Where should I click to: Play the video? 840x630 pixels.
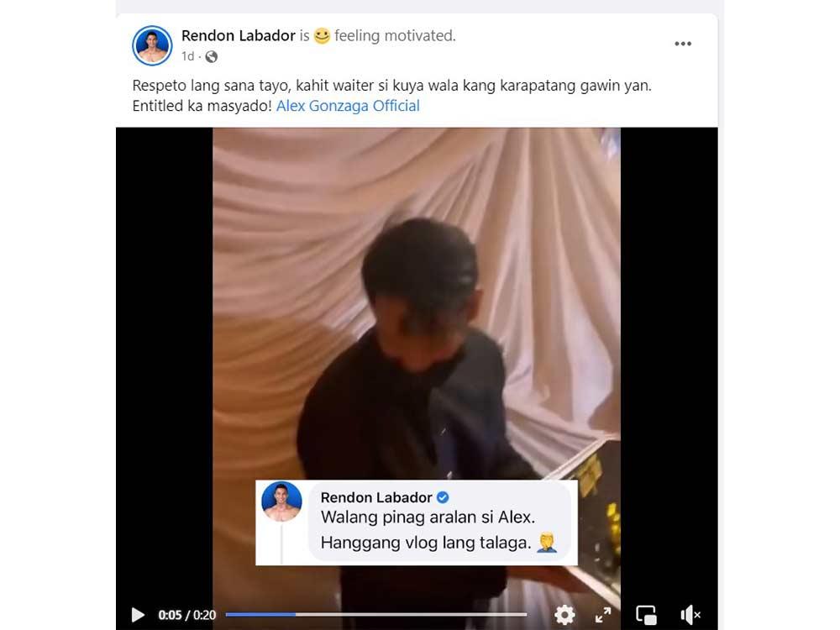pyautogui.click(x=138, y=615)
